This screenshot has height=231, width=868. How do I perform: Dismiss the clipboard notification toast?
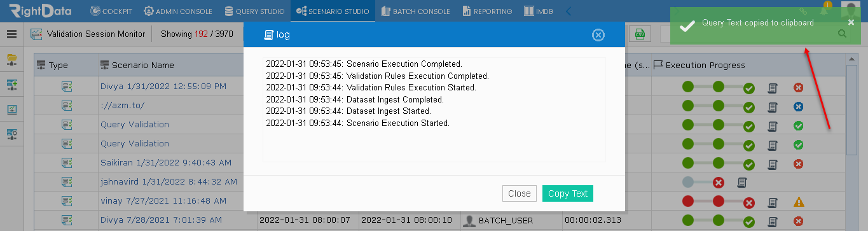851,22
